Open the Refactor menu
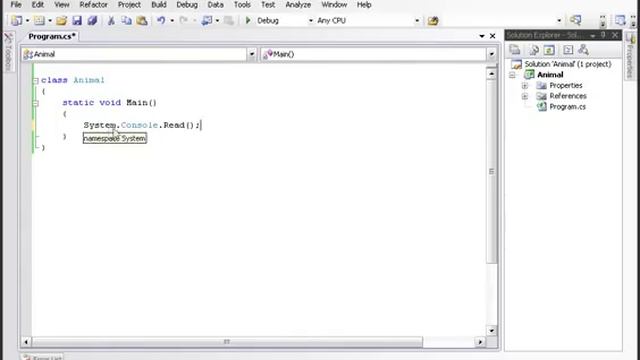 [x=93, y=5]
